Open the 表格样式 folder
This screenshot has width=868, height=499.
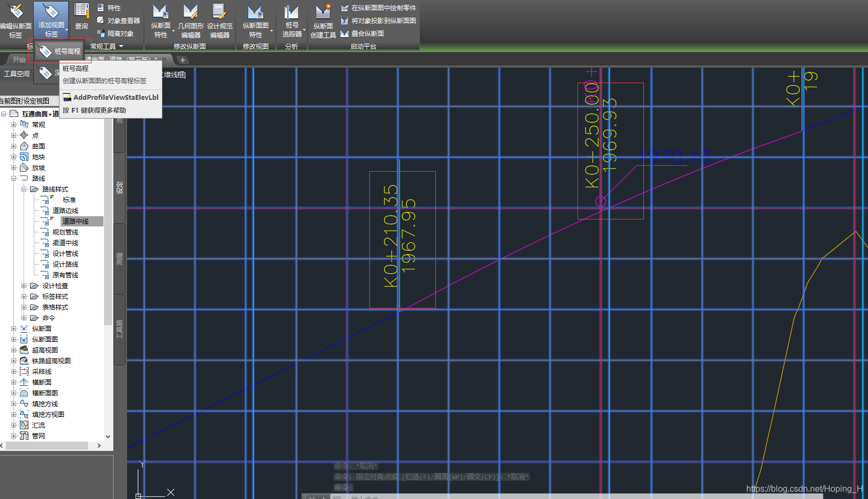tap(55, 307)
